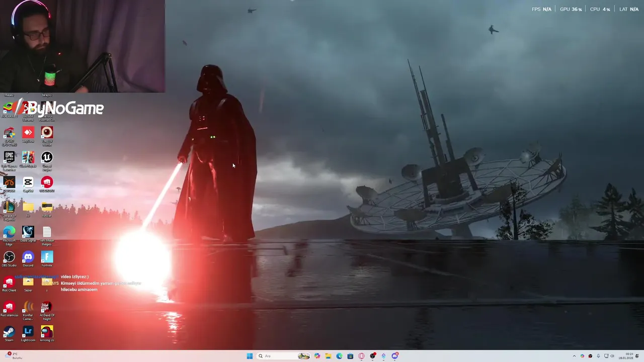Image resolution: width=644 pixels, height=362 pixels.
Task: Select the orange horned-logo shortcut beside CapCut
Action: point(9,184)
